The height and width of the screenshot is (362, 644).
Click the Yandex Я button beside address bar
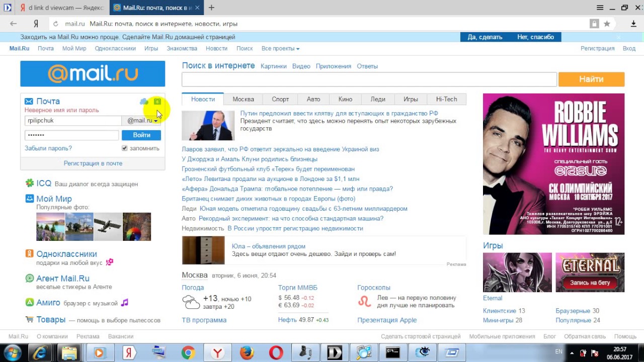36,24
